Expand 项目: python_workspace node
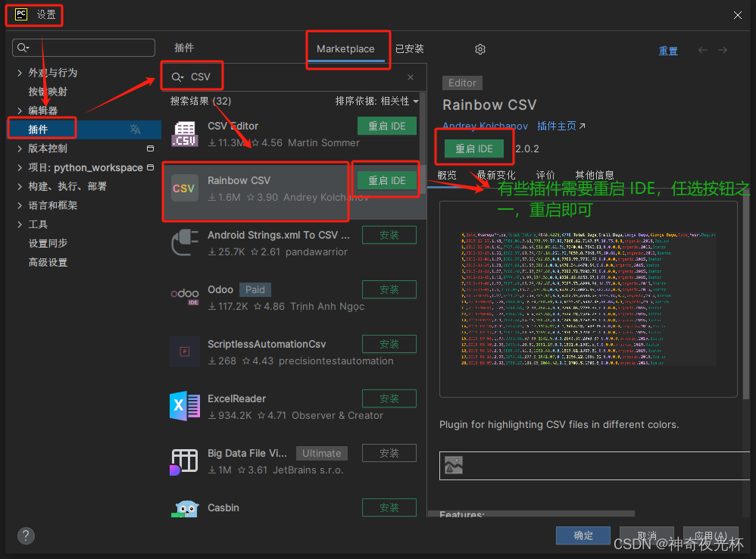 19,167
